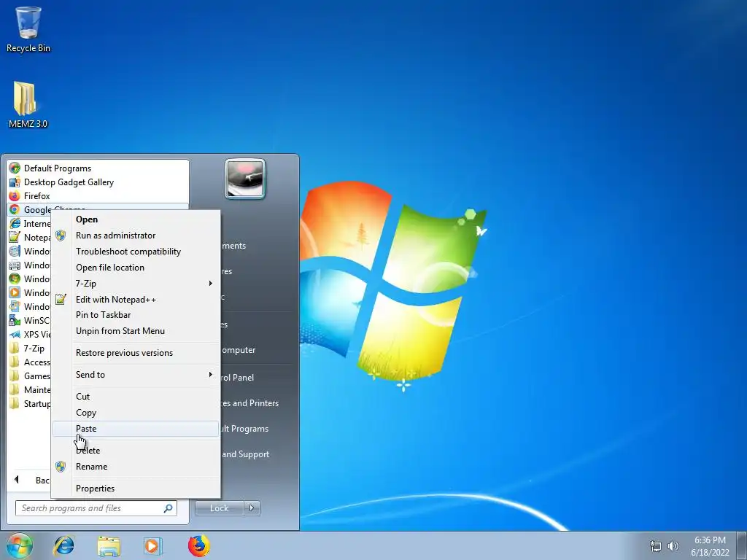This screenshot has height=560, width=747.
Task: Select Restore previous versions
Action: click(135, 353)
